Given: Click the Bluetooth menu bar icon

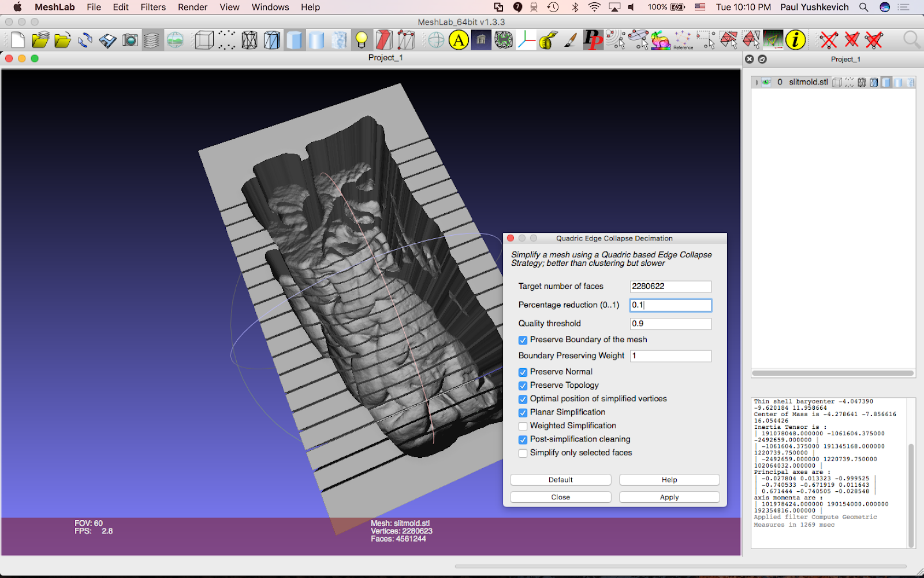Looking at the screenshot, I should [575, 7].
